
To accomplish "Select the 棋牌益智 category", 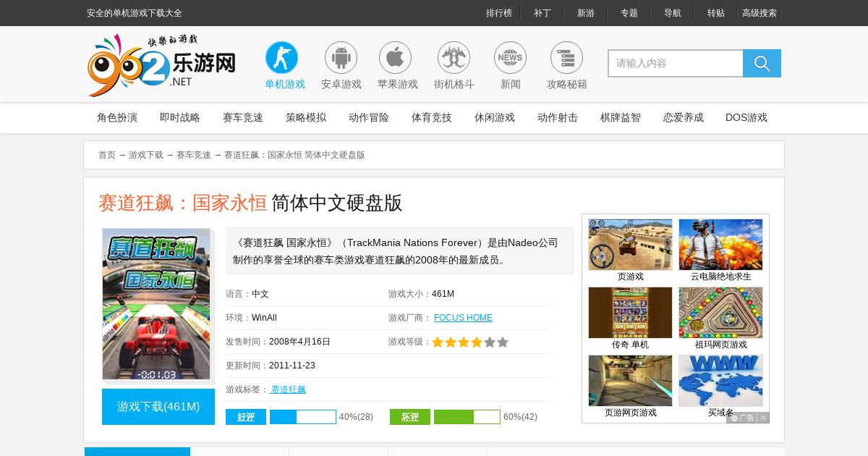I will coord(621,117).
